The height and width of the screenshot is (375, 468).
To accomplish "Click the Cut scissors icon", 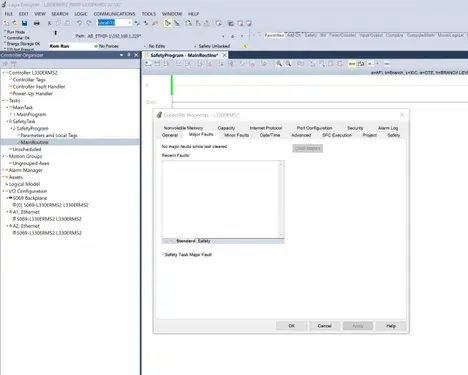I will 49,23.
